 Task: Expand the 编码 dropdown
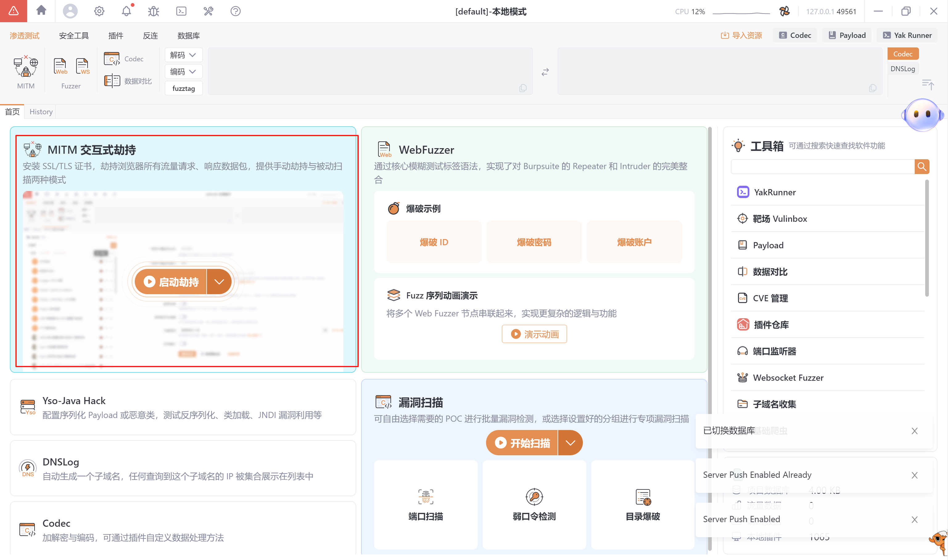[183, 72]
